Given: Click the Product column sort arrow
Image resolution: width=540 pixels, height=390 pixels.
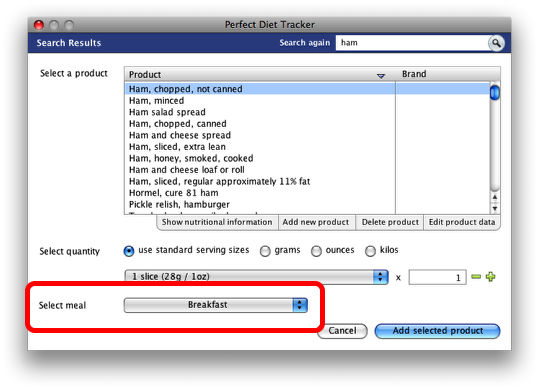Looking at the screenshot, I should coord(381,75).
